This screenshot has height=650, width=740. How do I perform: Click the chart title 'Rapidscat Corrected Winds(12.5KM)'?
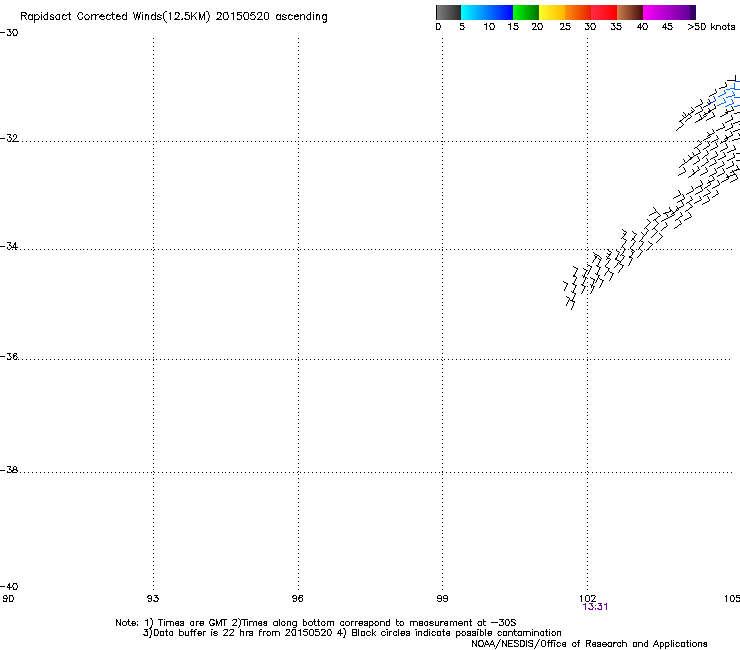[115, 17]
